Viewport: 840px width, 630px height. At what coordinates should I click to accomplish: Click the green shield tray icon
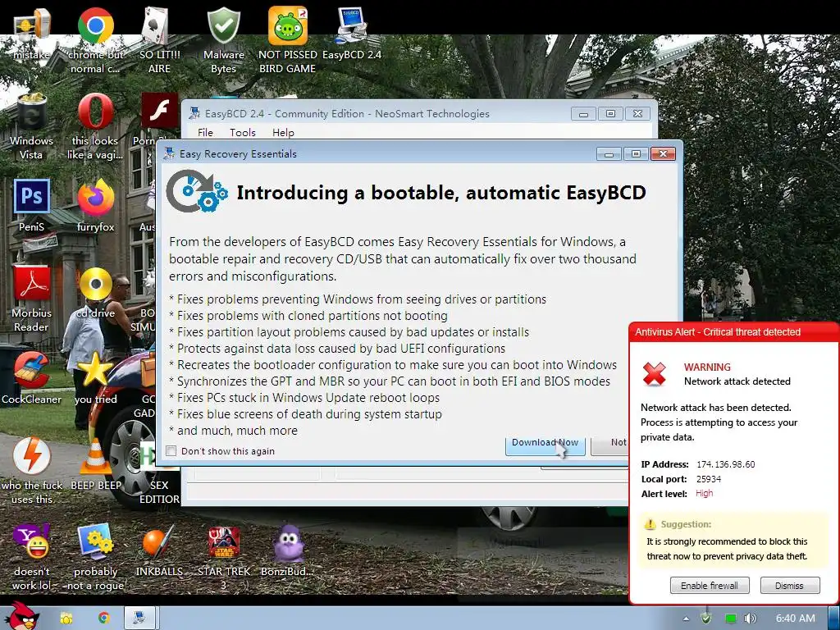coord(706,619)
